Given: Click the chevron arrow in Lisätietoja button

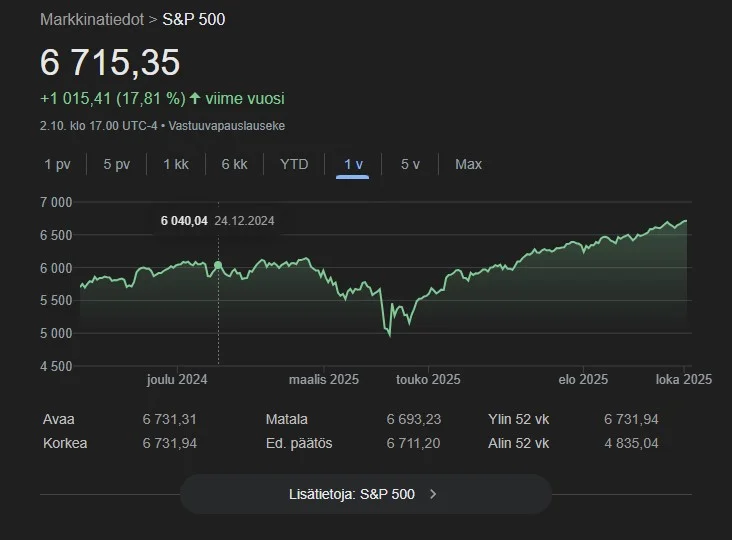Looking at the screenshot, I should (432, 494).
